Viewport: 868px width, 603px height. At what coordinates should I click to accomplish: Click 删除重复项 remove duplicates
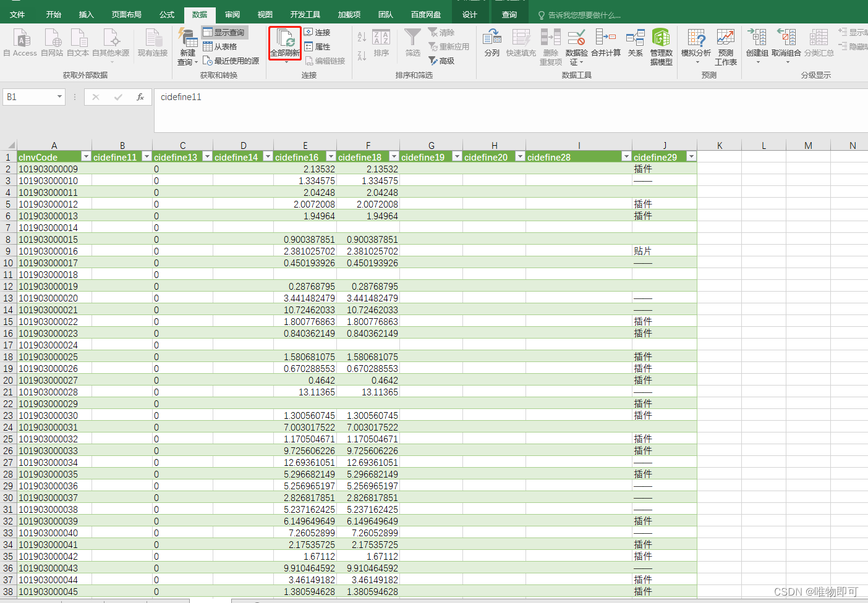pos(551,47)
